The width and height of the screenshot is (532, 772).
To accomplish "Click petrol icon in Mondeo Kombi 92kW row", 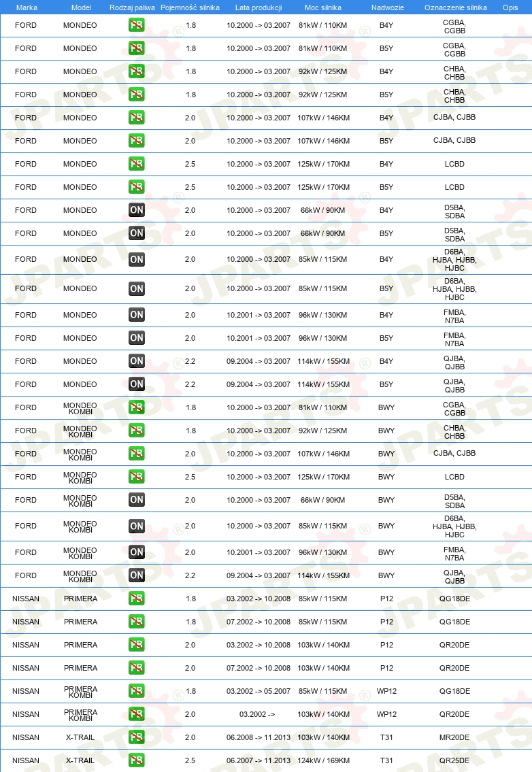I will tap(137, 431).
